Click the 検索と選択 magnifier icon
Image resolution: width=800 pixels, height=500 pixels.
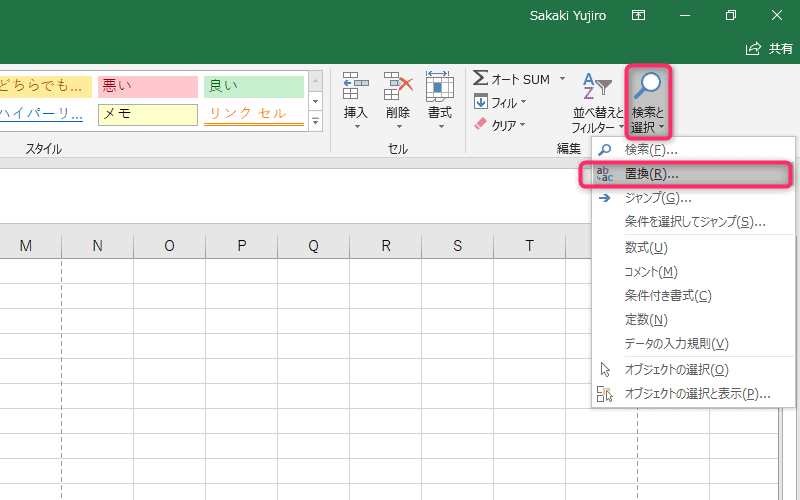pyautogui.click(x=647, y=85)
